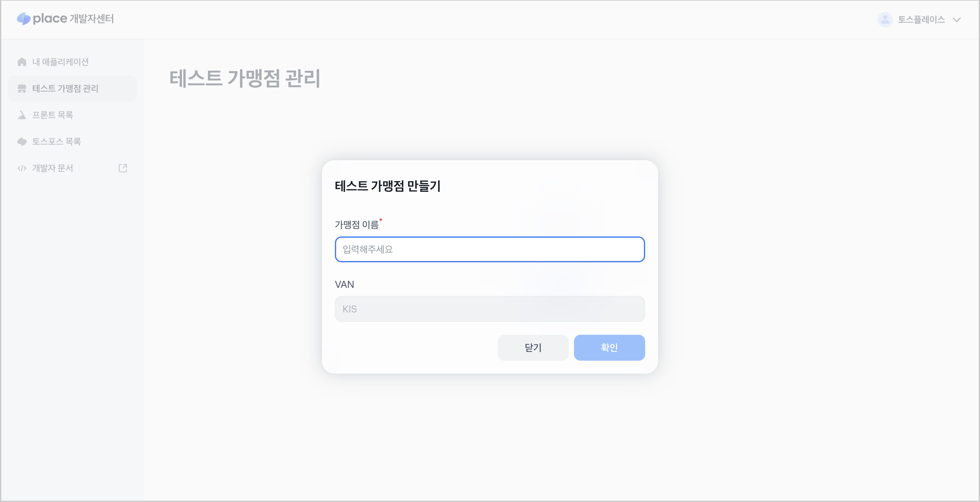Viewport: 980px width, 502px height.
Task: Click the 닫기 button in the dialog
Action: (533, 347)
